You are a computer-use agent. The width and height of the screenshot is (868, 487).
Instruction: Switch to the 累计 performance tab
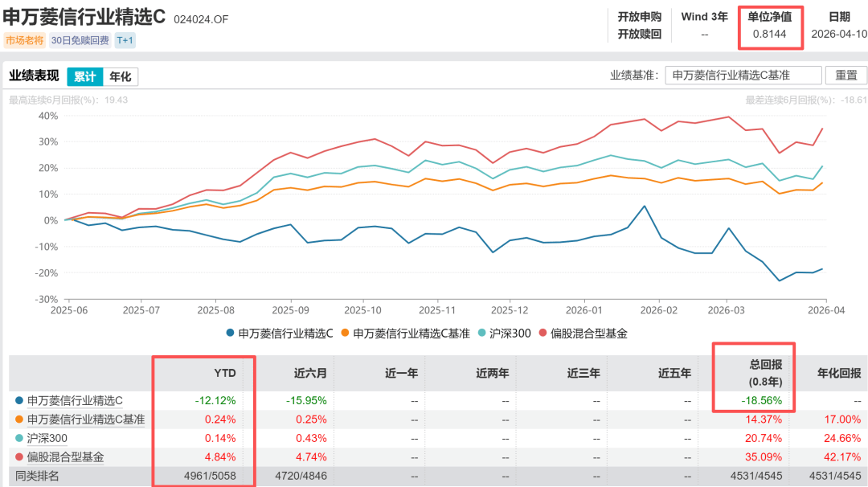[x=84, y=77]
